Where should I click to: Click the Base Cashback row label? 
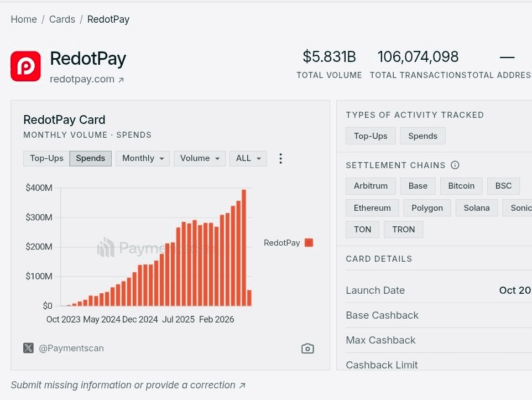(382, 315)
